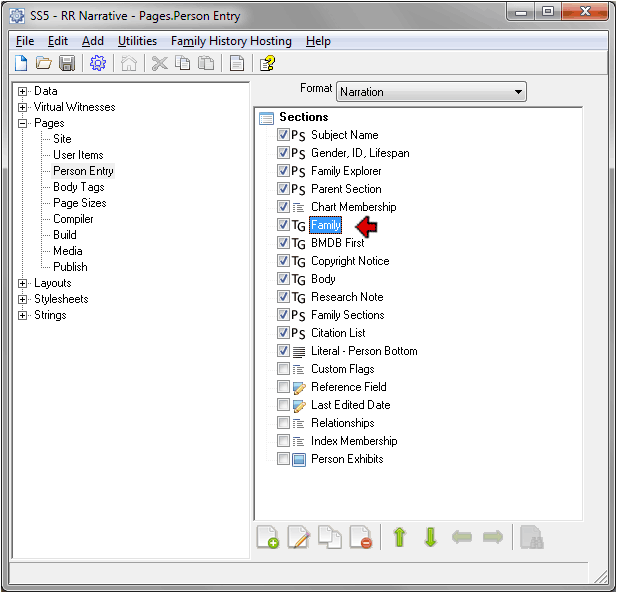
Task: Toggle the Copyright Notice checkbox
Action: tap(283, 260)
